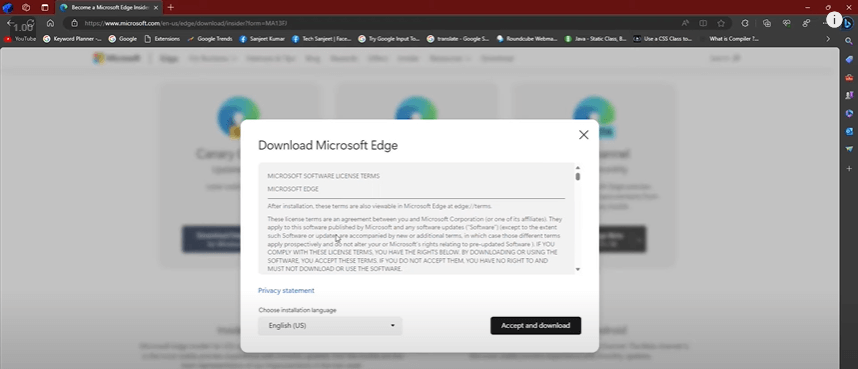Go to the Home page icon
This screenshot has height=369, width=858.
[50, 23]
